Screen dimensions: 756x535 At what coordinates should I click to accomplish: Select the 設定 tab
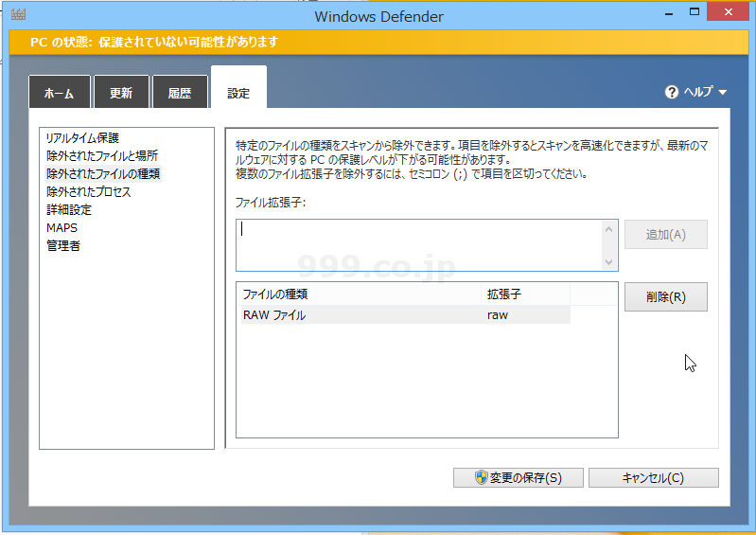click(238, 89)
